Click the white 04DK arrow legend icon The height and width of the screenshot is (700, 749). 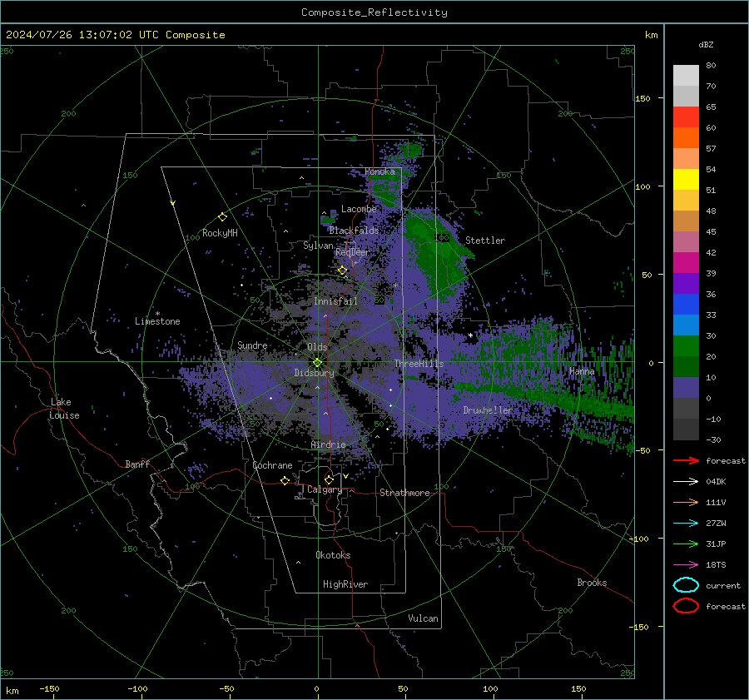(686, 482)
